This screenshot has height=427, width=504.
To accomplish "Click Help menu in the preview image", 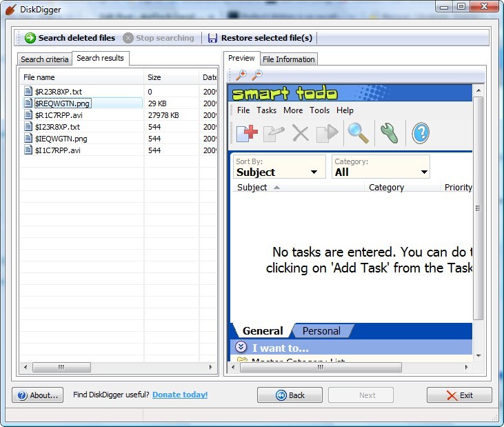I will click(345, 110).
